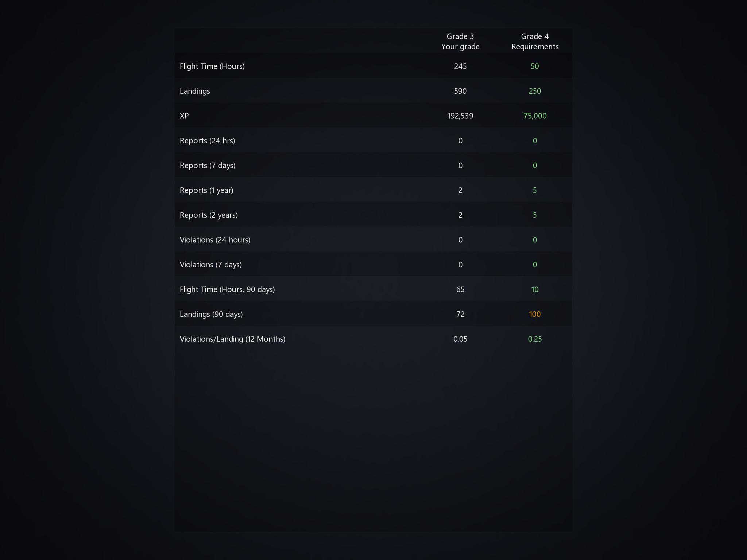Screen dimensions: 747x560
Task: Click the 192,539 XP value
Action: [x=460, y=116]
